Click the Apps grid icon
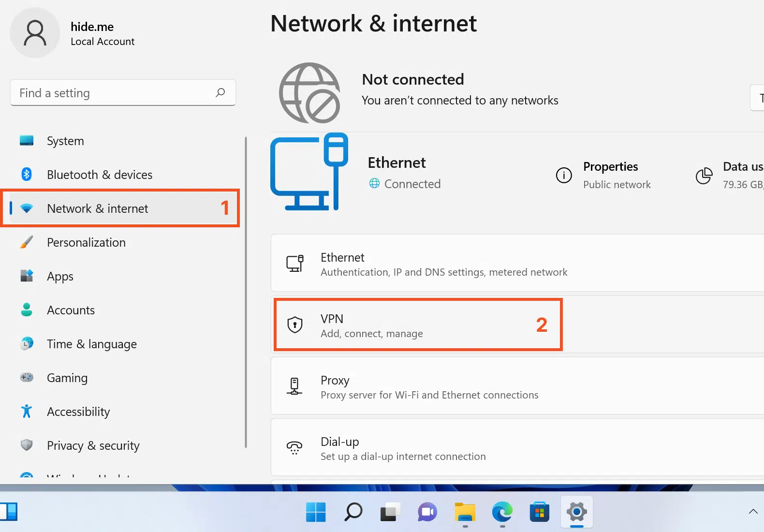764x532 pixels. [27, 276]
